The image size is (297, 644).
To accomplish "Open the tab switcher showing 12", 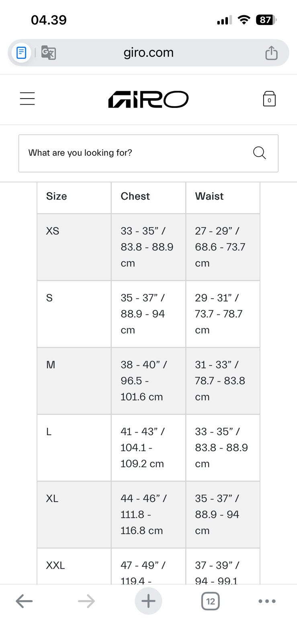I will tap(210, 601).
